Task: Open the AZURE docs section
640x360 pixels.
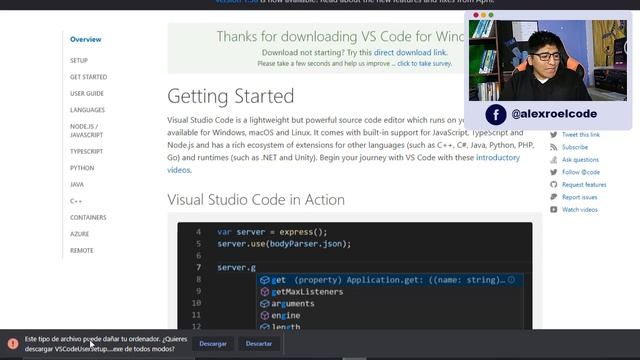Action: (x=79, y=234)
